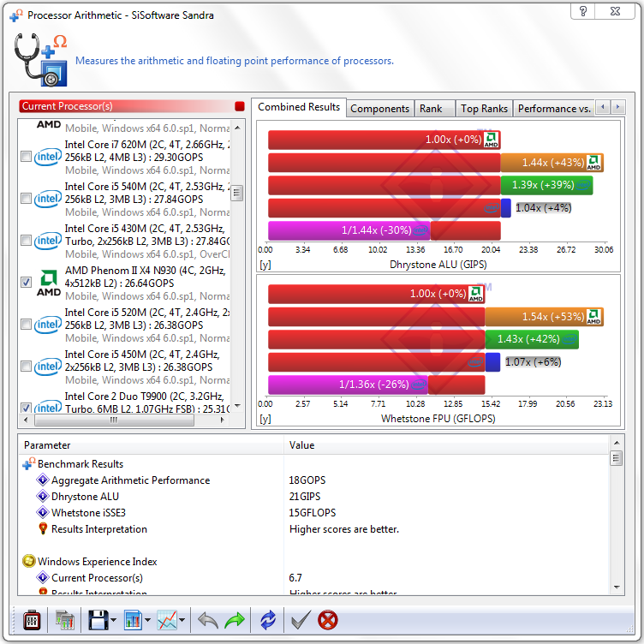
Task: Click the diamond icon beside Aggregate Arithmetic Performance
Action: [x=43, y=480]
